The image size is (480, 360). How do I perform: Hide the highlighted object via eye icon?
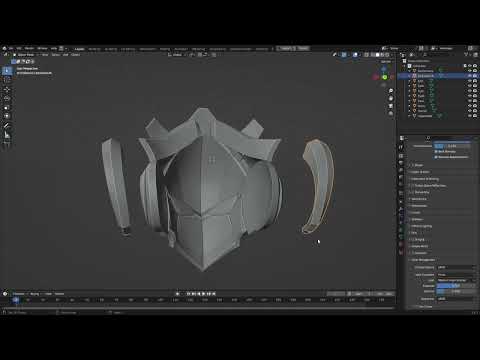[470, 76]
